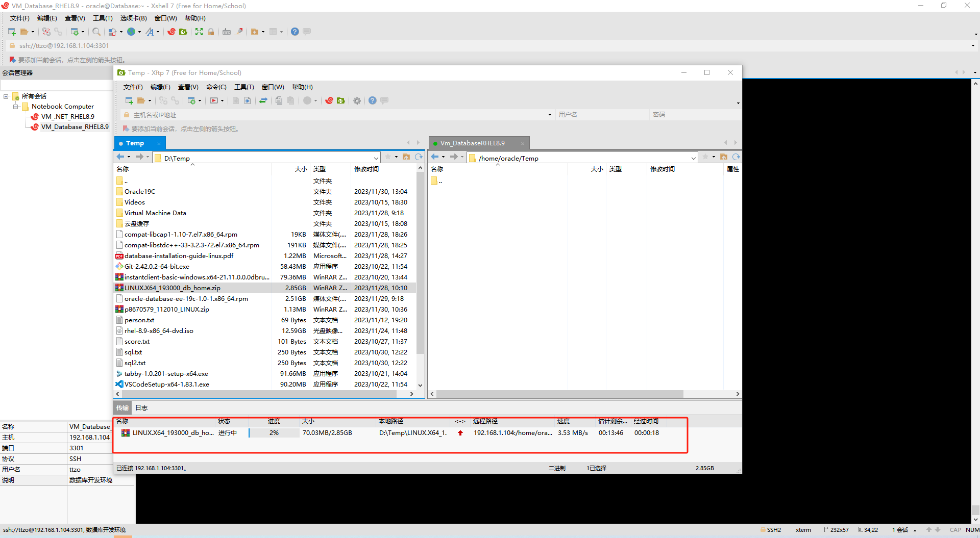
Task: Switch to 日志 log tab
Action: click(x=141, y=408)
